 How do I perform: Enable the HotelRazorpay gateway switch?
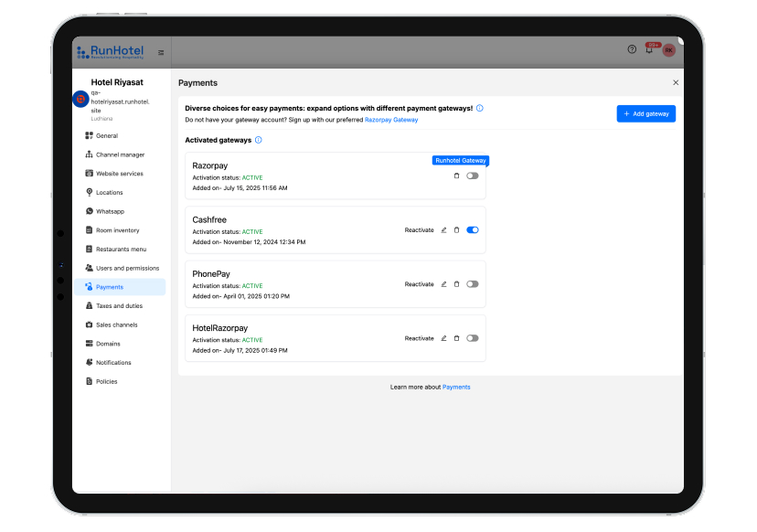coord(473,338)
